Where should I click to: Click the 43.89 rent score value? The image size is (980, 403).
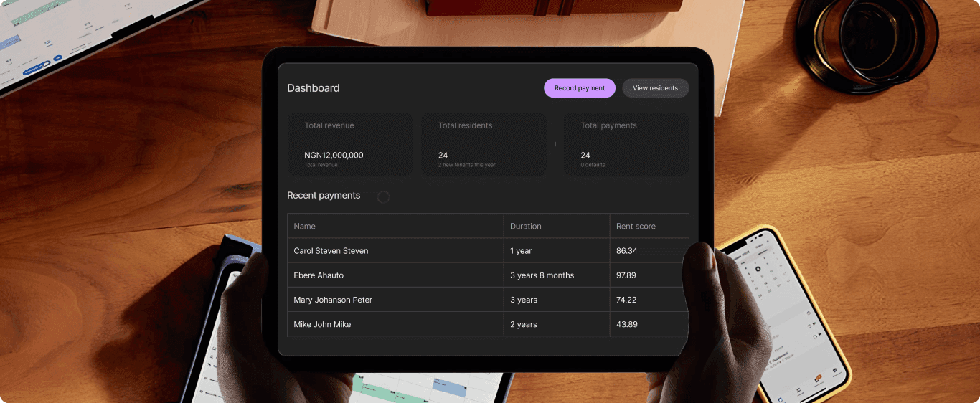coord(626,324)
